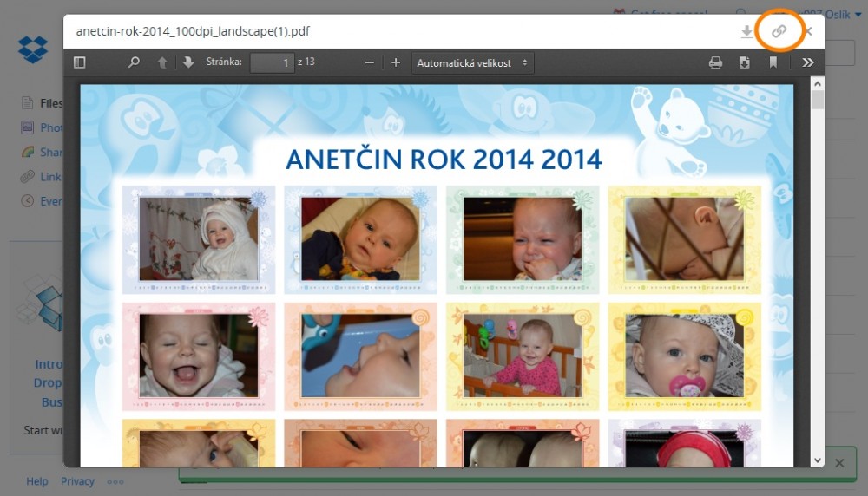Image resolution: width=868 pixels, height=496 pixels.
Task: Click the bookmark current view icon
Action: pos(773,62)
